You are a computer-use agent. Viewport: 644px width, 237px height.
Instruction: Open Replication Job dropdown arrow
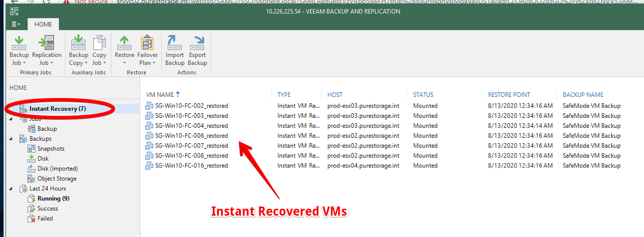tap(52, 64)
